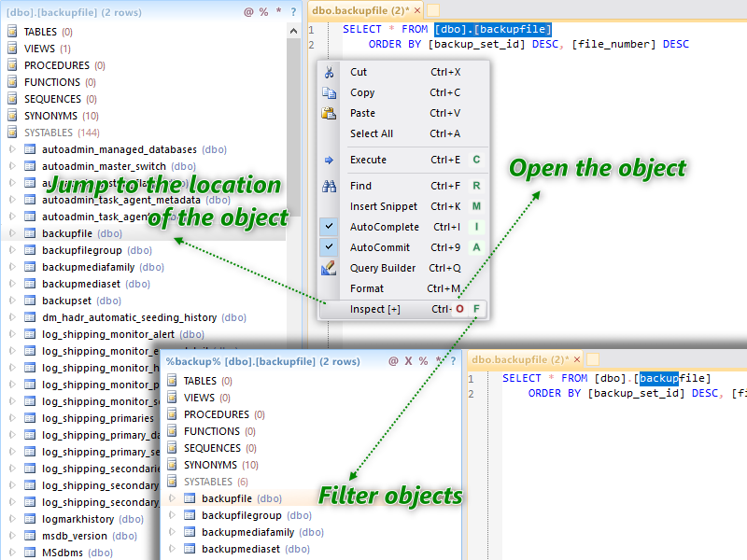The image size is (747, 560).
Task: Click the new tab square beside top dbo.backupfile tab
Action: (433, 10)
